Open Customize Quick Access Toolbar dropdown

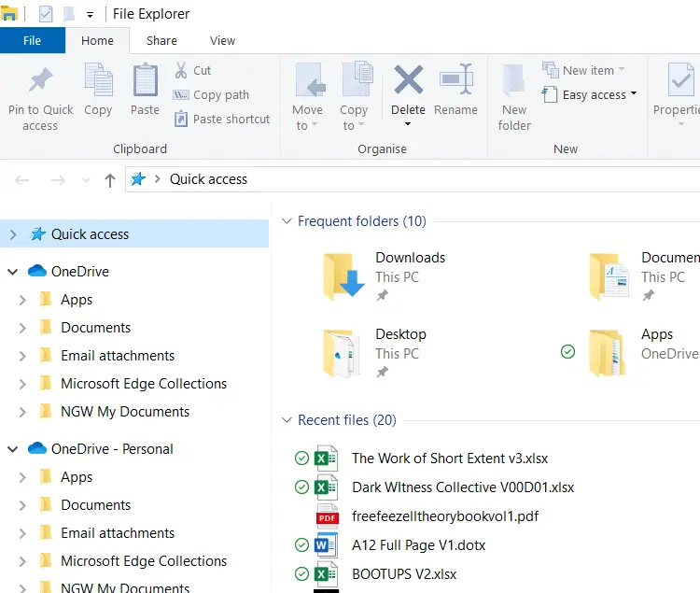point(90,15)
